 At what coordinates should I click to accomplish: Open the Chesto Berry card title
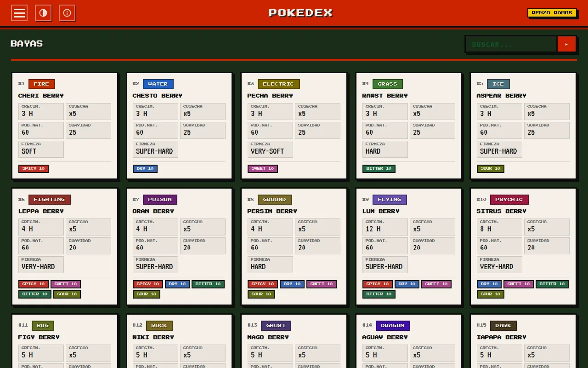click(x=158, y=96)
